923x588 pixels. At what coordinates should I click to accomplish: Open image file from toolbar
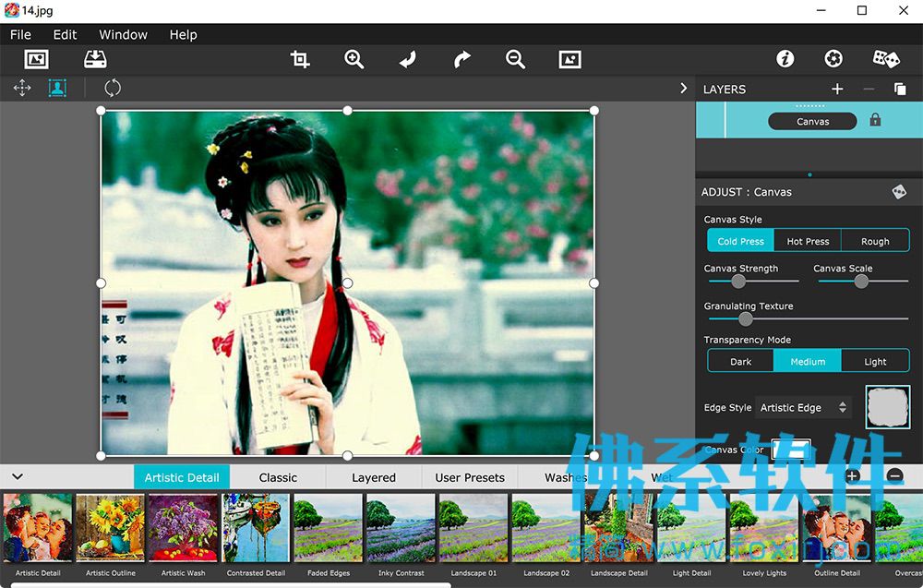point(37,59)
